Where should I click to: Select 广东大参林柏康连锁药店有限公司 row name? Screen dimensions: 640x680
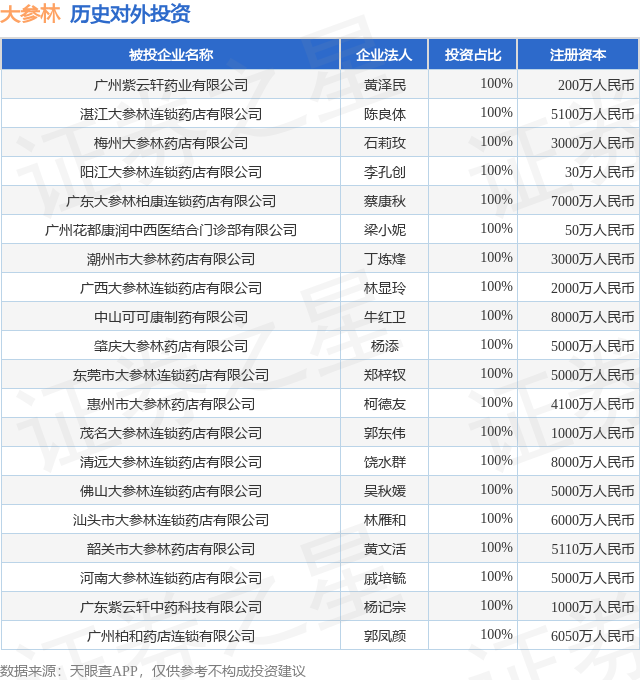[171, 201]
